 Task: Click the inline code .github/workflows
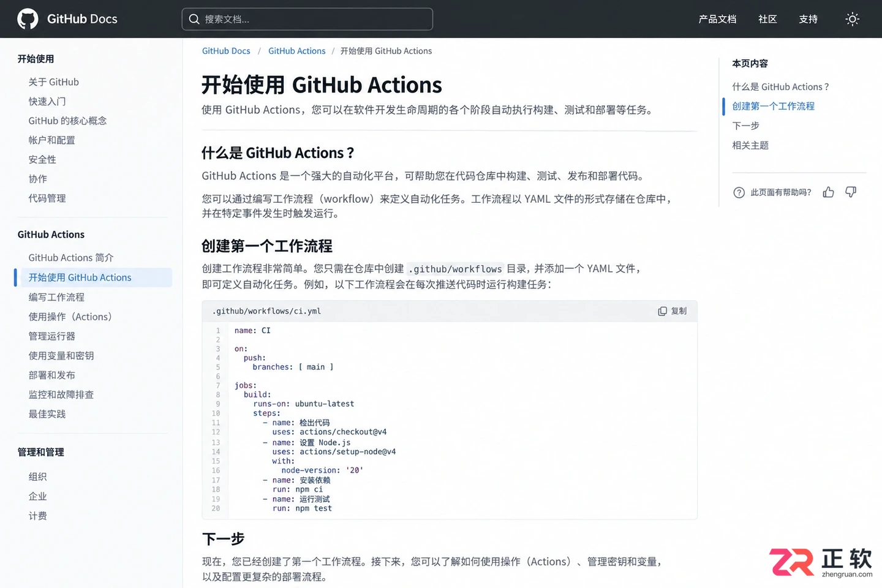click(455, 269)
